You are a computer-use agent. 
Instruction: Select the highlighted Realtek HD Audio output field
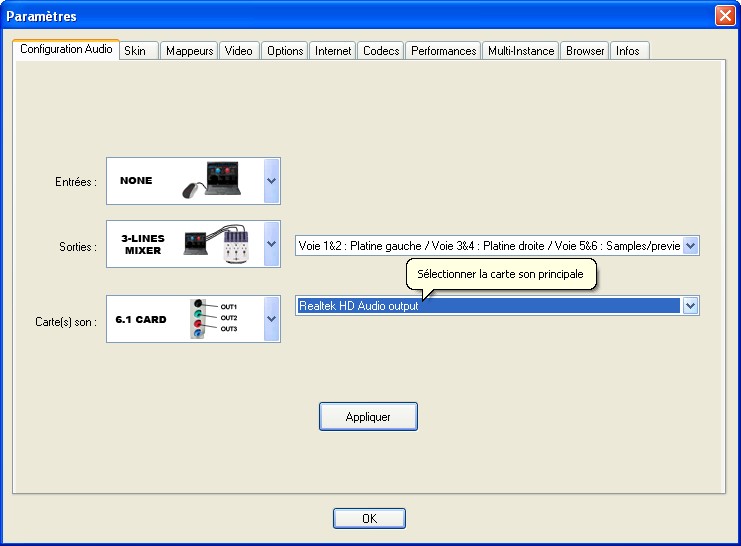pyautogui.click(x=489, y=306)
